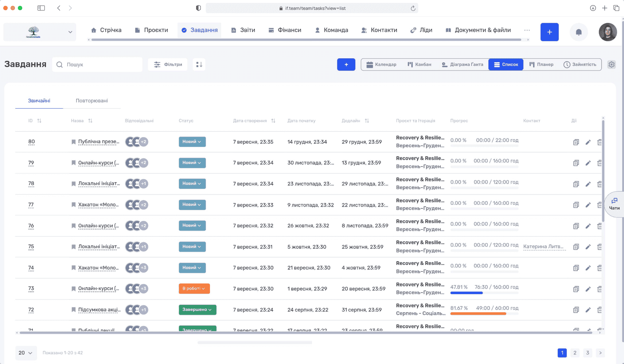This screenshot has width=624, height=364.
Task: Sort by Дедлайн column arrows
Action: [367, 121]
